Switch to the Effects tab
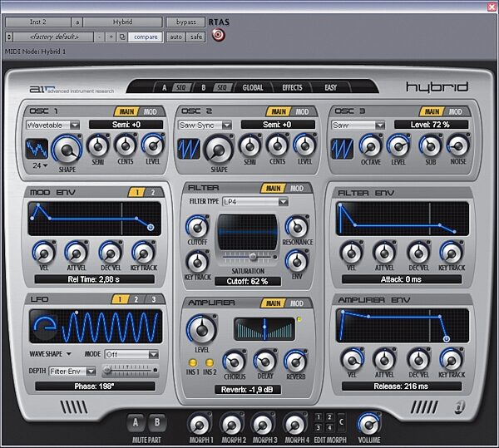The width and height of the screenshot is (499, 448). pos(292,87)
